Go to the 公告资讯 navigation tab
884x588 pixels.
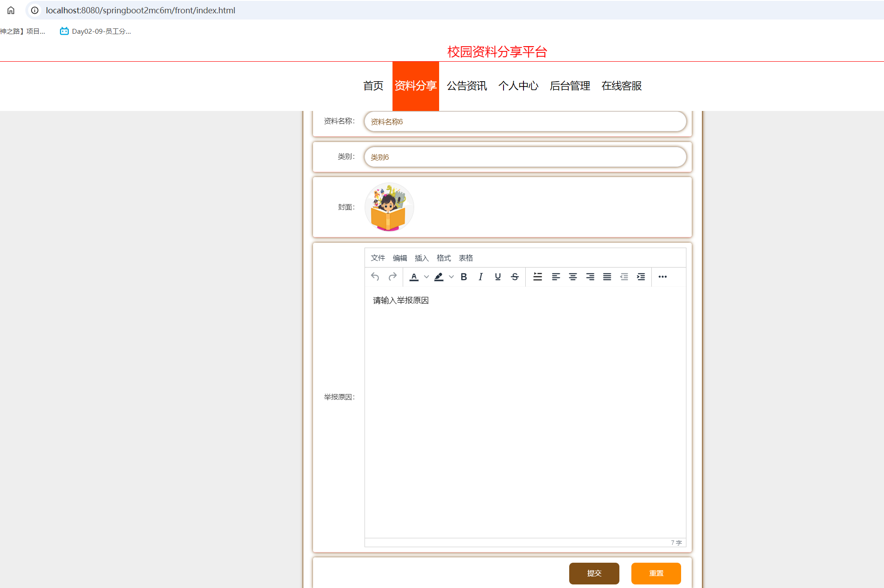[x=467, y=86]
